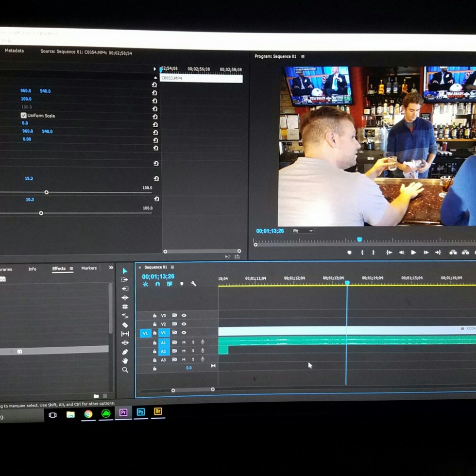Uncheck the Uniform Scale checkbox

click(x=23, y=116)
